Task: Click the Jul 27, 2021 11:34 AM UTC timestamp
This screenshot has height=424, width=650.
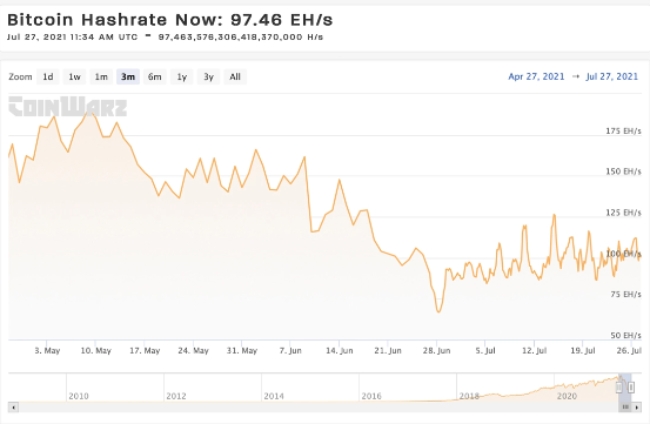Action: (72, 37)
